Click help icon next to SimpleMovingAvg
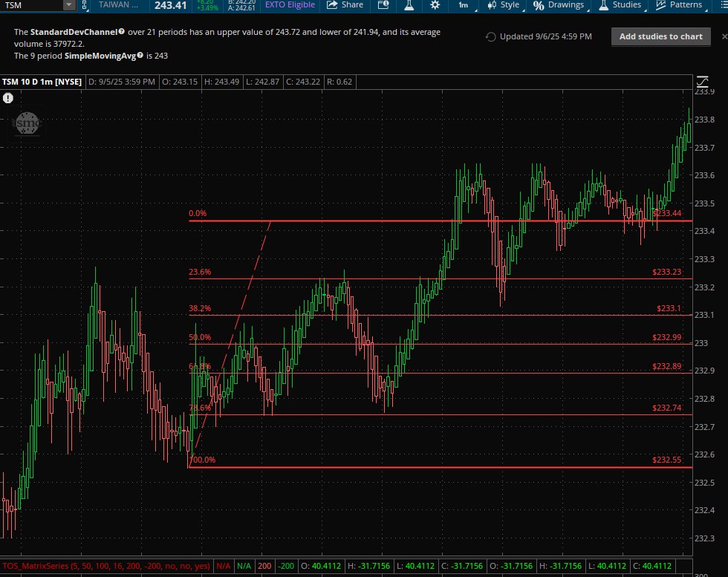The image size is (728, 577). pyautogui.click(x=140, y=55)
